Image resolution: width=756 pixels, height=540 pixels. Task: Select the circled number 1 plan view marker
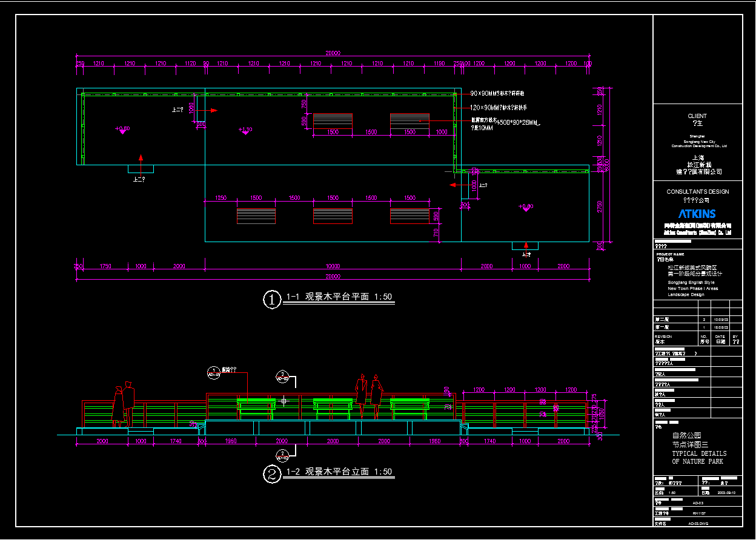click(272, 299)
